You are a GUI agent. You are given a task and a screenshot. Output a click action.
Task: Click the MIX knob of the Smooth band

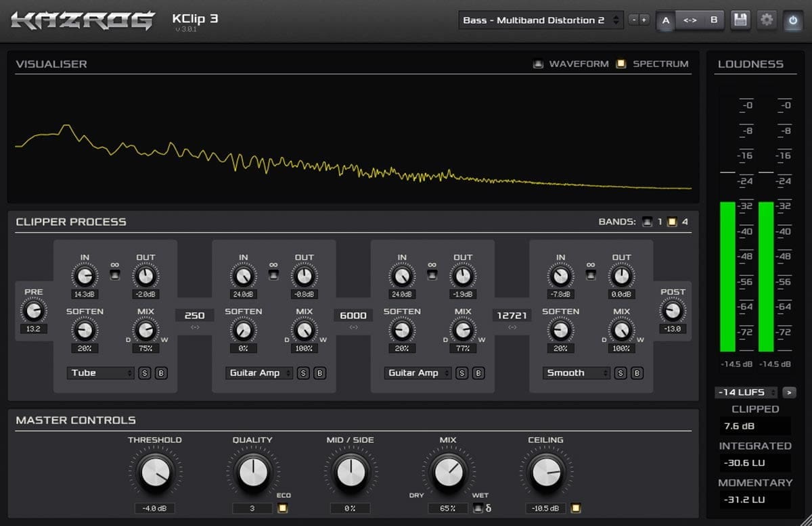tap(621, 330)
